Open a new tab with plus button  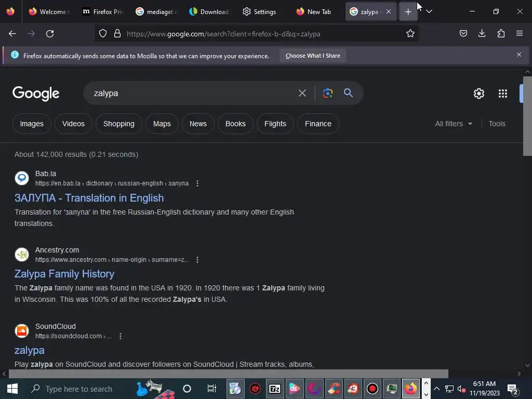click(x=408, y=12)
